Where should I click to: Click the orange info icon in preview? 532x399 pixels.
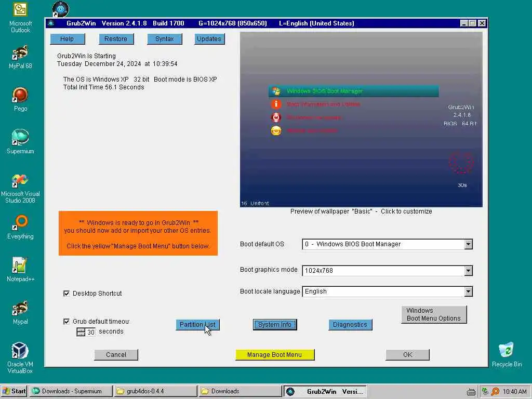(276, 104)
